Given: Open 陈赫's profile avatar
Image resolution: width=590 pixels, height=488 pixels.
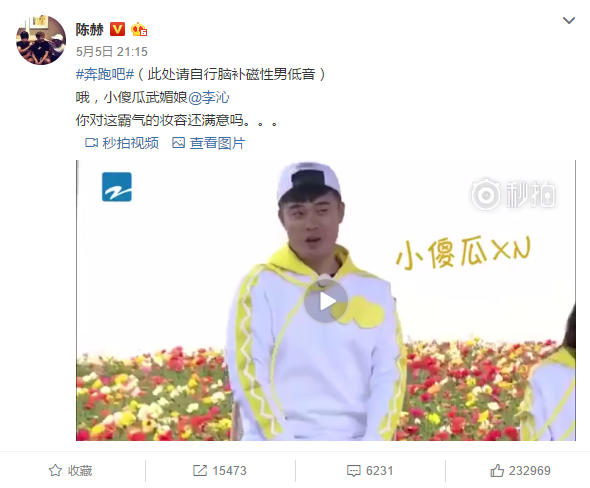Looking at the screenshot, I should pos(41,40).
